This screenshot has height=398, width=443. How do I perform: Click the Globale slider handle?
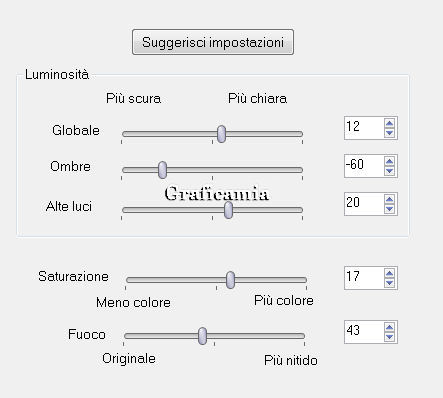click(221, 134)
